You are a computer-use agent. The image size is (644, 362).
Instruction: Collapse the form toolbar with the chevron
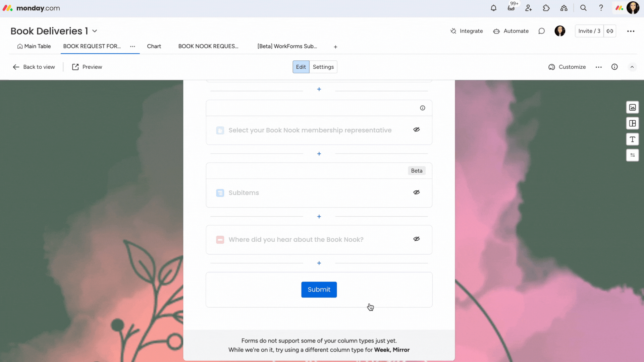632,67
